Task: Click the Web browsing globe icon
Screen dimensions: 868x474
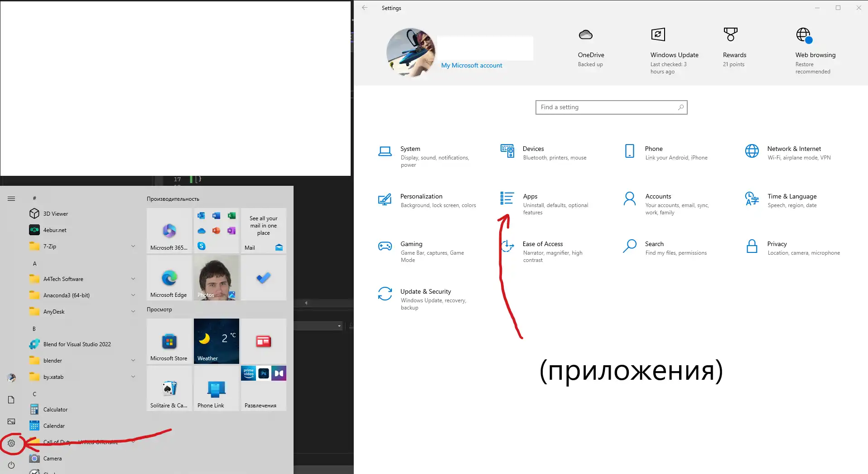Action: [804, 35]
